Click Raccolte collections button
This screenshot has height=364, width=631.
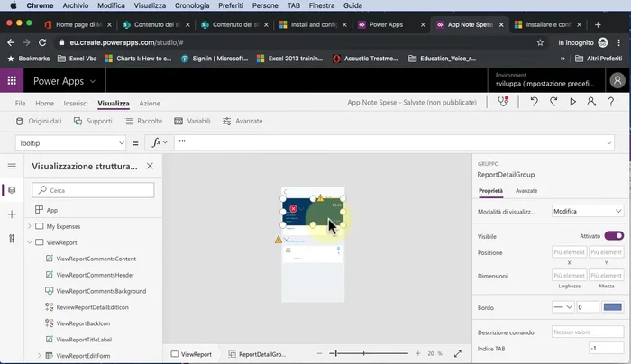point(143,121)
